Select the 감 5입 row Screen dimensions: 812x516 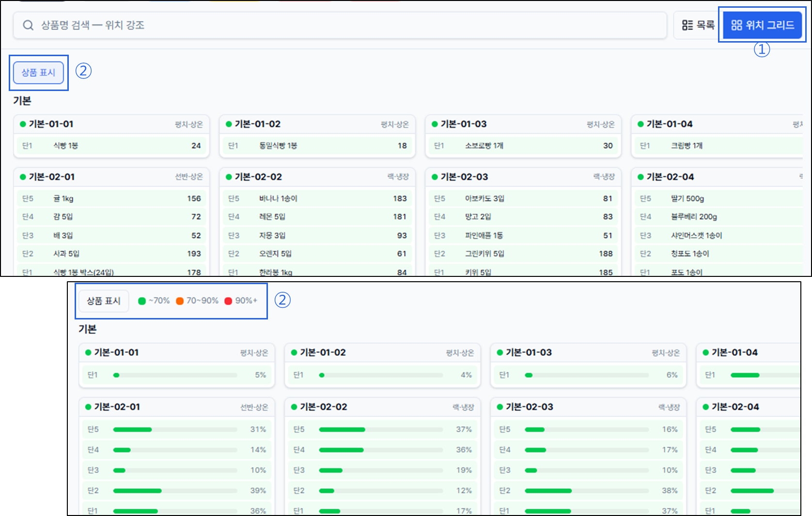111,217
